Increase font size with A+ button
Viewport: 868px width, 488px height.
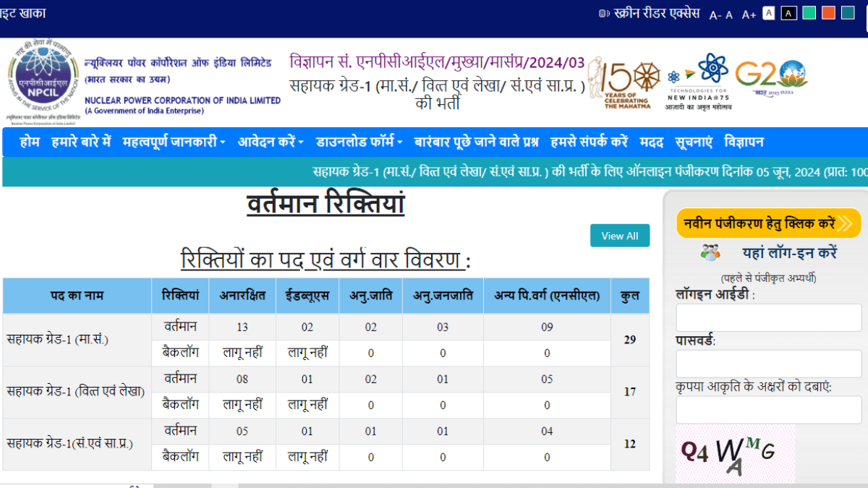tap(749, 14)
